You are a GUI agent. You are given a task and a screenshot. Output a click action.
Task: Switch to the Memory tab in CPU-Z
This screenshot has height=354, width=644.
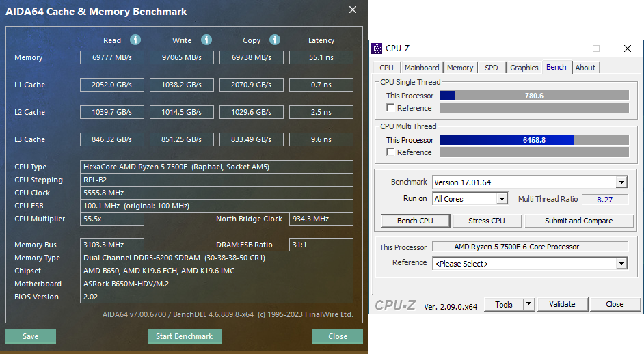click(x=460, y=68)
